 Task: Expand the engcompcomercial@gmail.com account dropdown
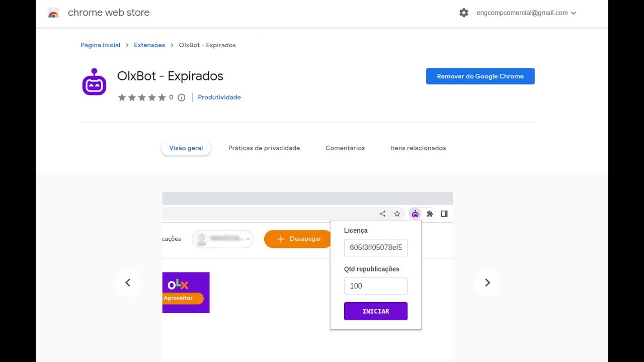click(x=526, y=13)
